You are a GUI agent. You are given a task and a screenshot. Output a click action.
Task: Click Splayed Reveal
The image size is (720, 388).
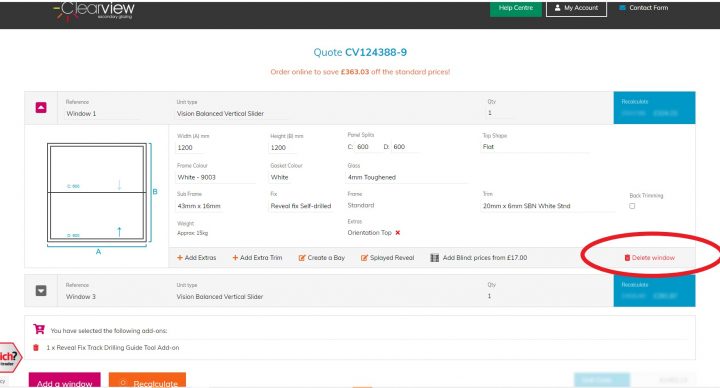pyautogui.click(x=388, y=258)
